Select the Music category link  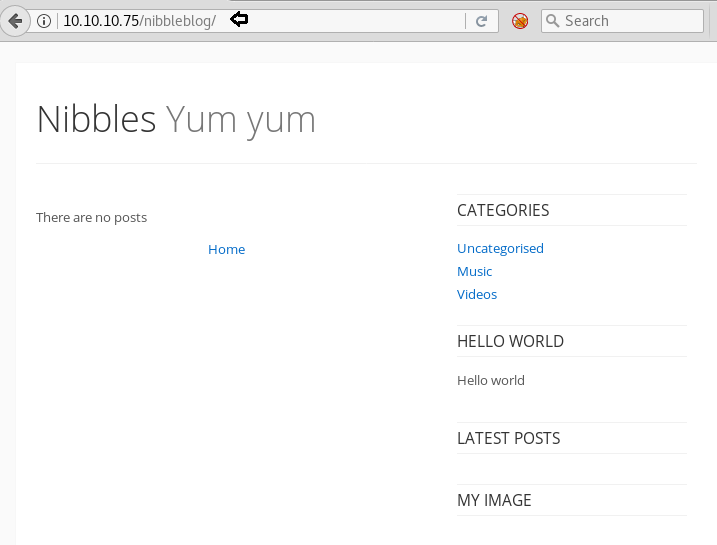474,271
